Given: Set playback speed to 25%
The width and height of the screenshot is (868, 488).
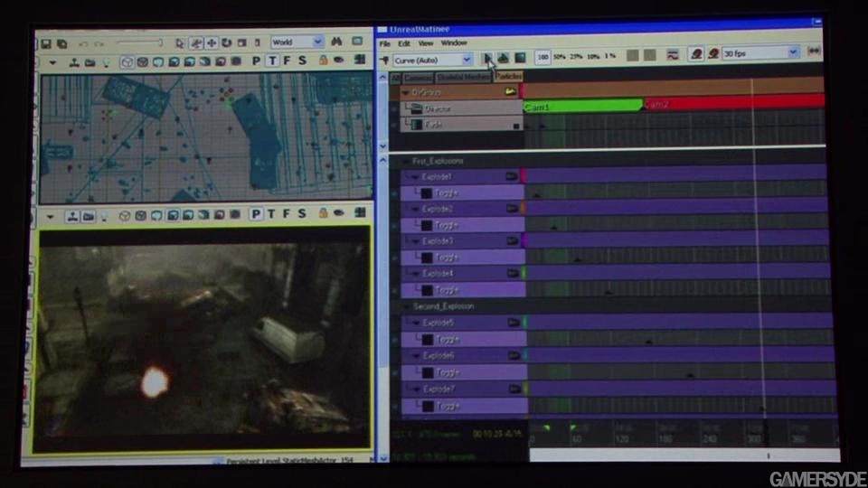Looking at the screenshot, I should click(576, 56).
